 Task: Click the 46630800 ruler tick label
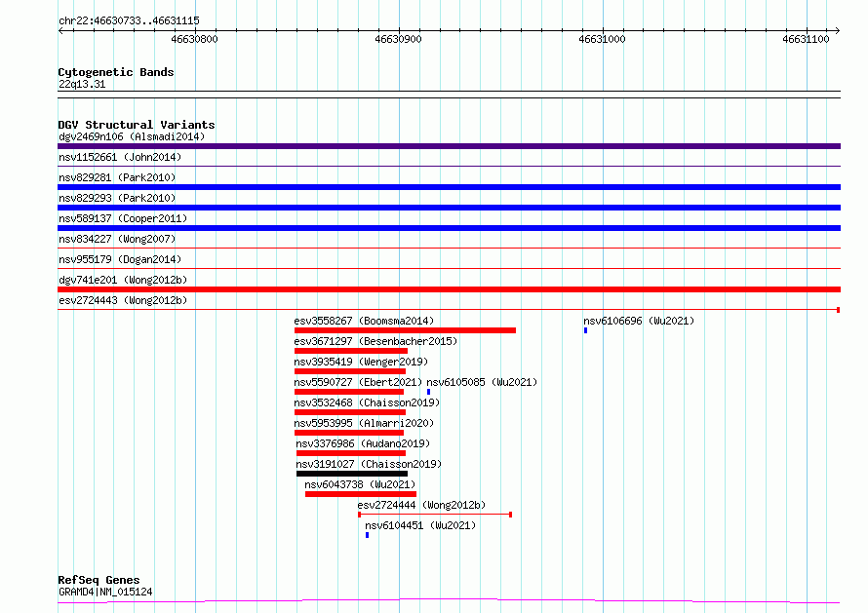click(194, 39)
